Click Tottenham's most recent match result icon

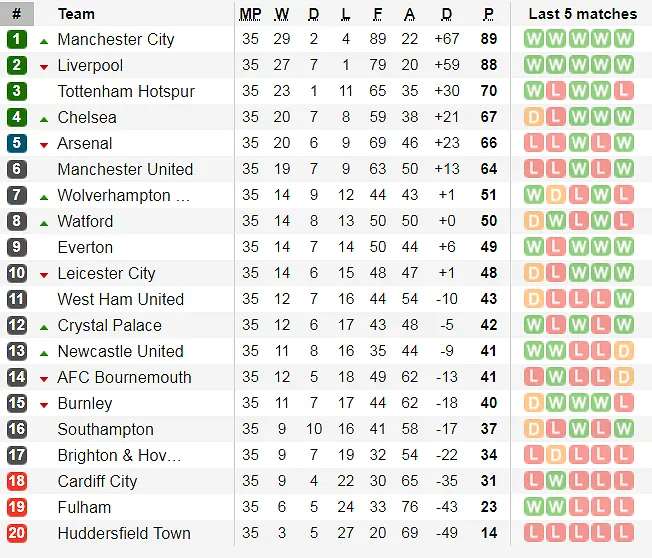[x=624, y=91]
